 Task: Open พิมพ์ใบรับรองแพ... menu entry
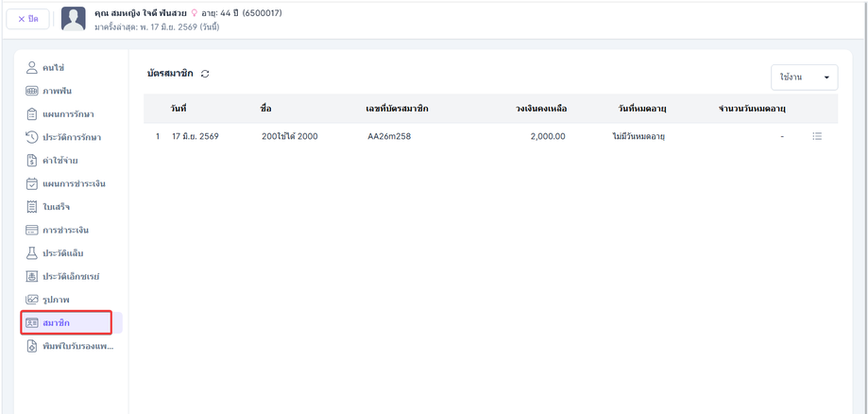click(71, 346)
